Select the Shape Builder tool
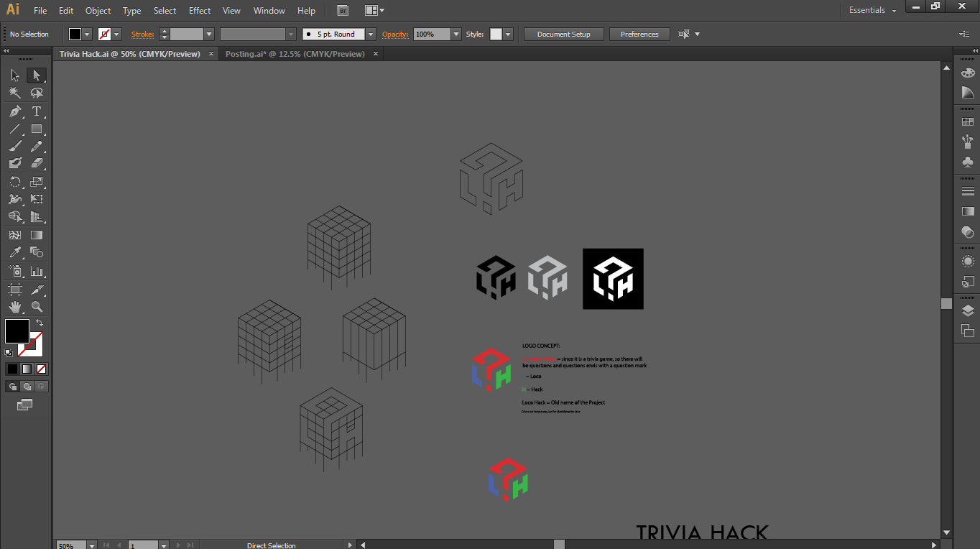The width and height of the screenshot is (980, 549). point(14,216)
